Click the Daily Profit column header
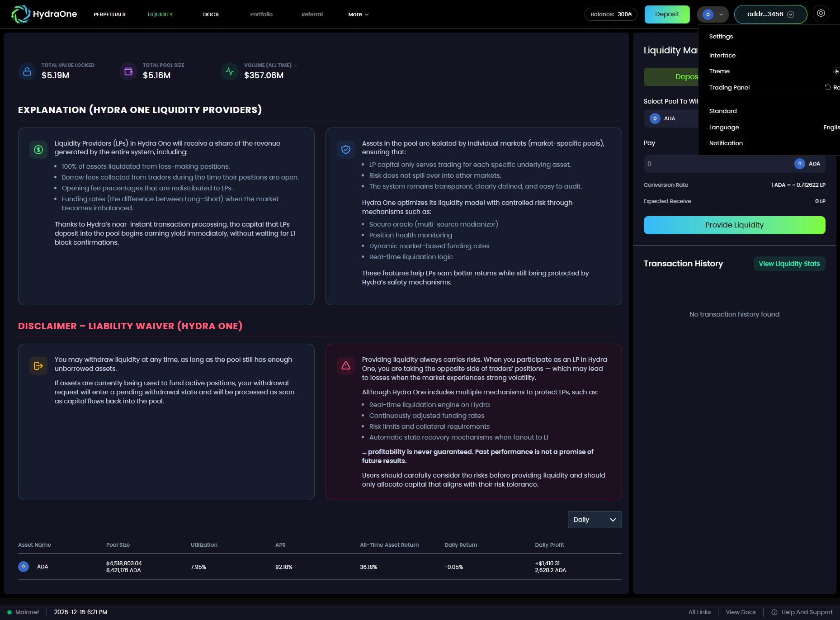The height and width of the screenshot is (620, 840). point(549,545)
